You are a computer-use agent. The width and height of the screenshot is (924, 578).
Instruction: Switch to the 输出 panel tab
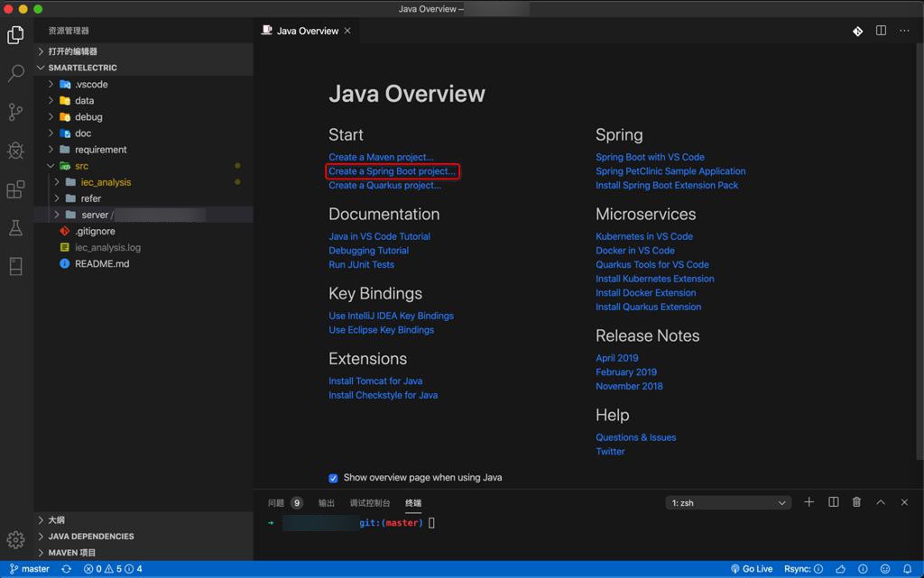(x=326, y=503)
